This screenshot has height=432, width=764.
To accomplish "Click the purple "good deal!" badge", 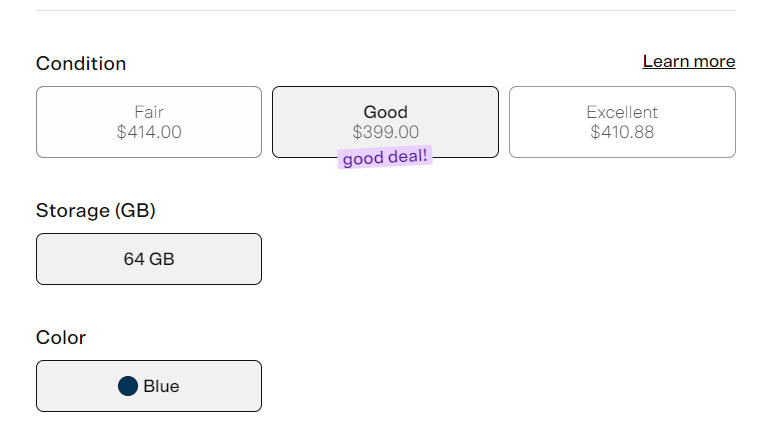I will [385, 158].
